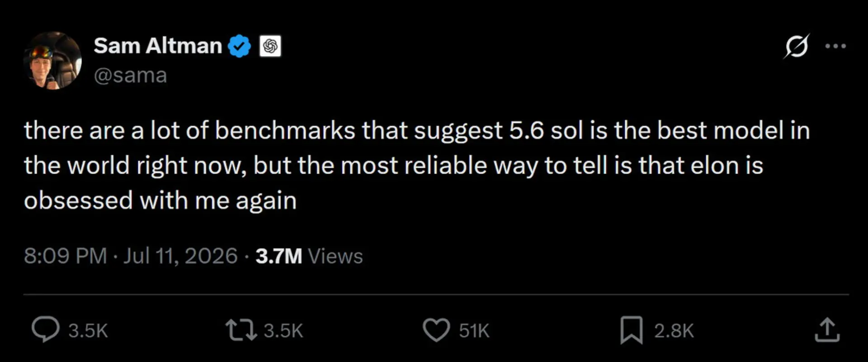Click the 8:09 PM timestamp
The height and width of the screenshot is (362, 868).
click(65, 256)
